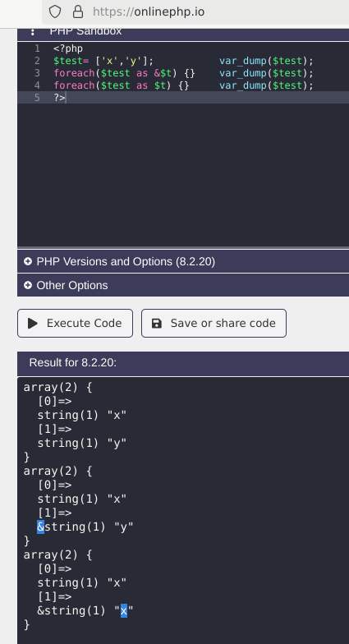Click the Result for 8.2.20 header
This screenshot has height=644, width=349.
72,363
